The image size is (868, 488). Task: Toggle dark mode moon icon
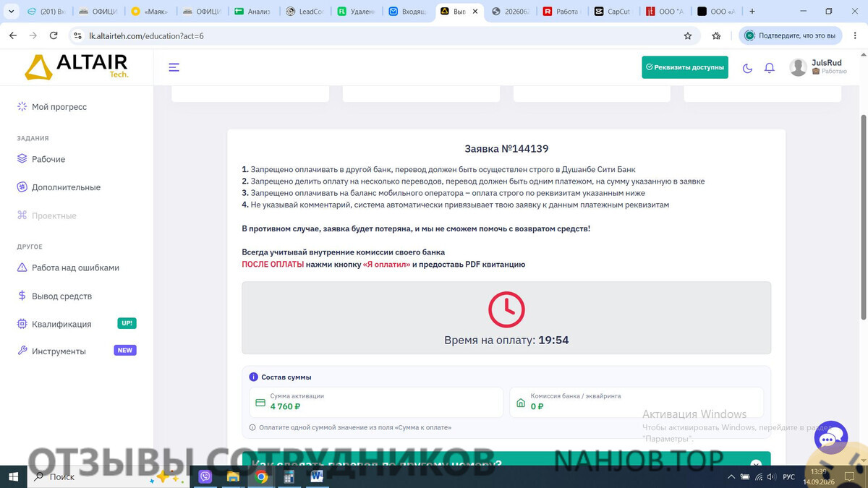point(747,68)
